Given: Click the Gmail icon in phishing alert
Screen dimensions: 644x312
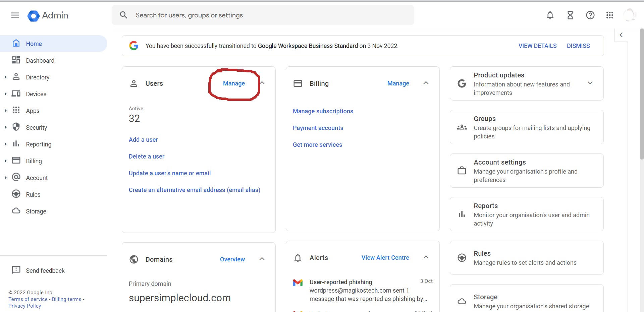Looking at the screenshot, I should [x=298, y=283].
